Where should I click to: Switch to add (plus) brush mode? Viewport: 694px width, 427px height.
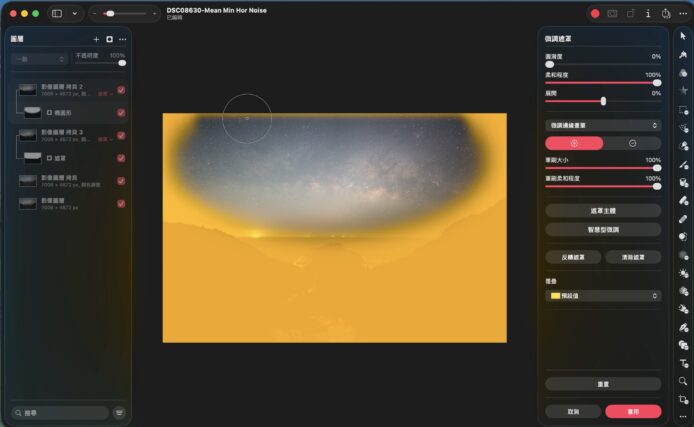[574, 143]
